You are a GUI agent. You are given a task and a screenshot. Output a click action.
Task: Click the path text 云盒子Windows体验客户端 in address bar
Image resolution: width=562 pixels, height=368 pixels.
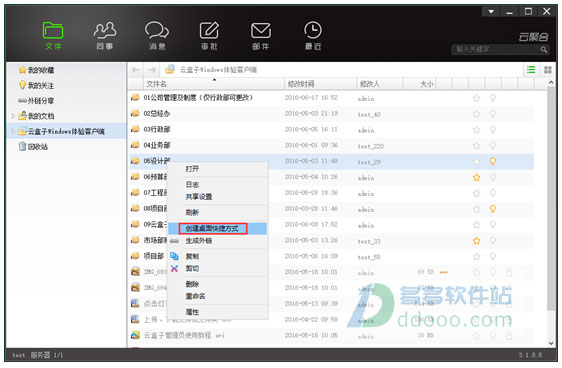218,70
